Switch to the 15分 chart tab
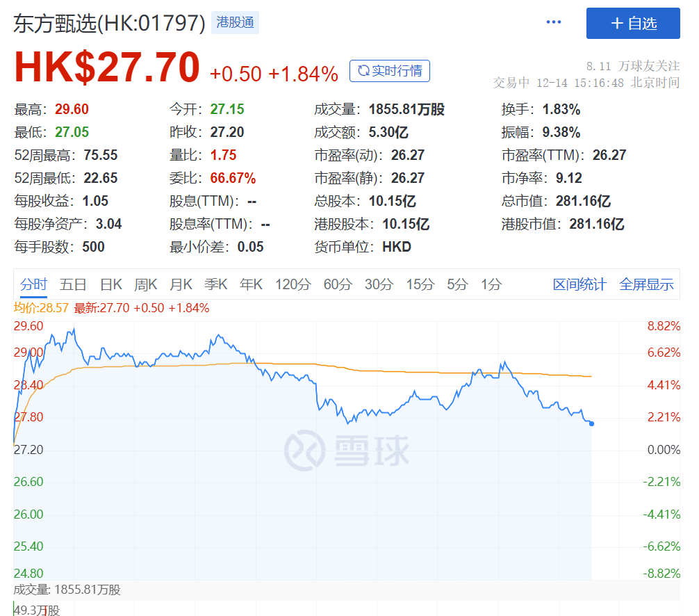This screenshot has height=616, width=699. coord(420,284)
